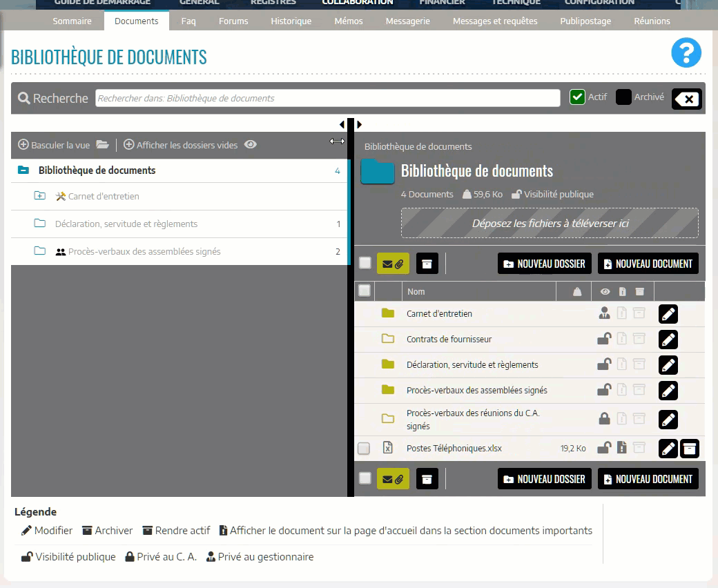Click the important-document icon for Postes Téléphoniques.xlsx

pyautogui.click(x=622, y=448)
